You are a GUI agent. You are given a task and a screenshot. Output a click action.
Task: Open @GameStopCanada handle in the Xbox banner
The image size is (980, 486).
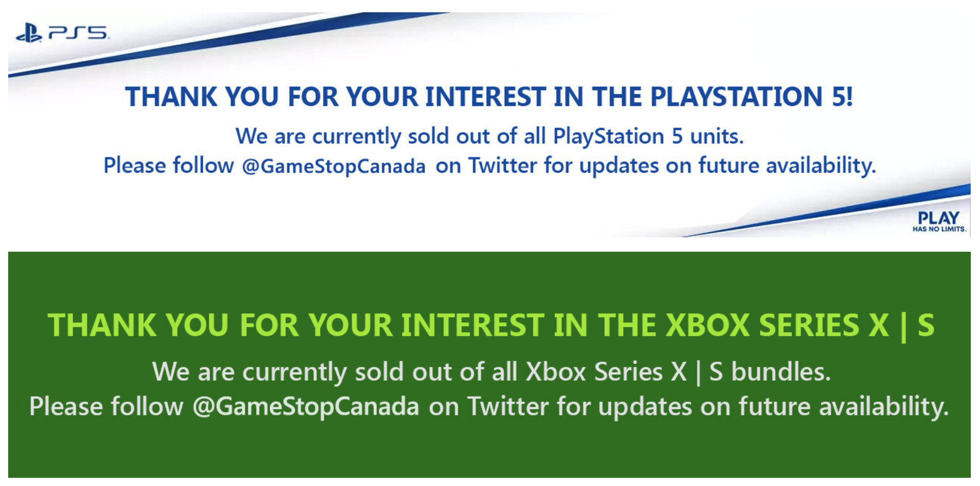tap(306, 407)
